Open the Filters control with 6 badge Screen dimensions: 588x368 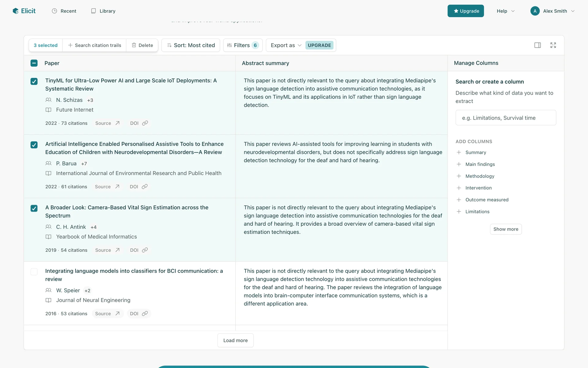243,45
